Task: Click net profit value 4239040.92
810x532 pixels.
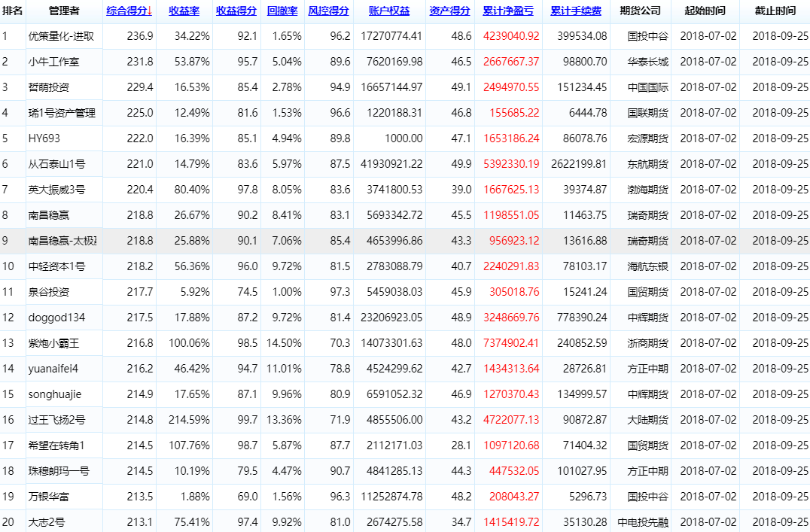Action: (511, 36)
